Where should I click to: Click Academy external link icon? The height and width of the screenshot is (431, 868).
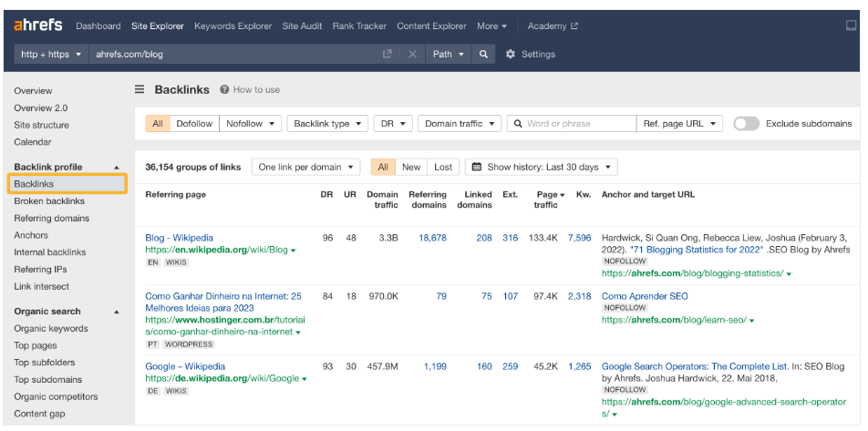[x=574, y=26]
